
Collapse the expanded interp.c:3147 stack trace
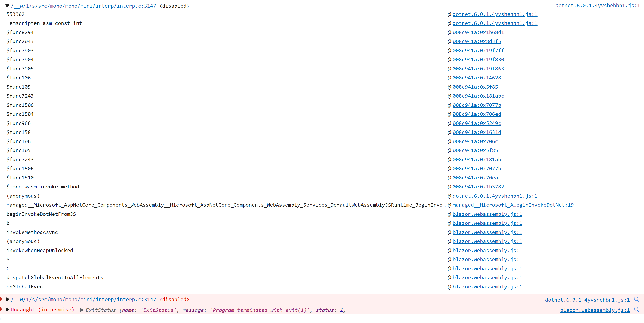7,6
